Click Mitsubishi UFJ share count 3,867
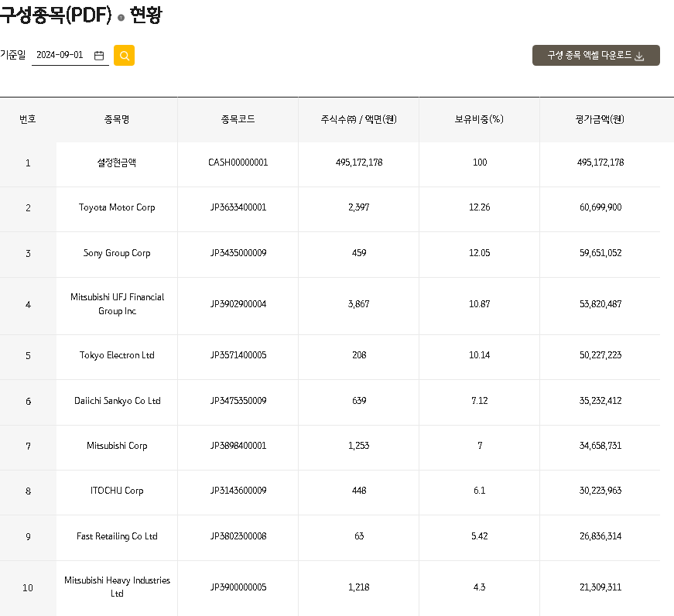Screen dimensions: 674x616 click(x=358, y=304)
